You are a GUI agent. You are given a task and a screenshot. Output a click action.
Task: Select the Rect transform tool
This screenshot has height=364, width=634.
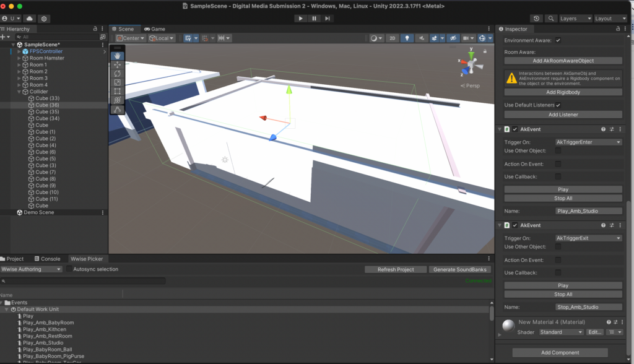tap(118, 91)
